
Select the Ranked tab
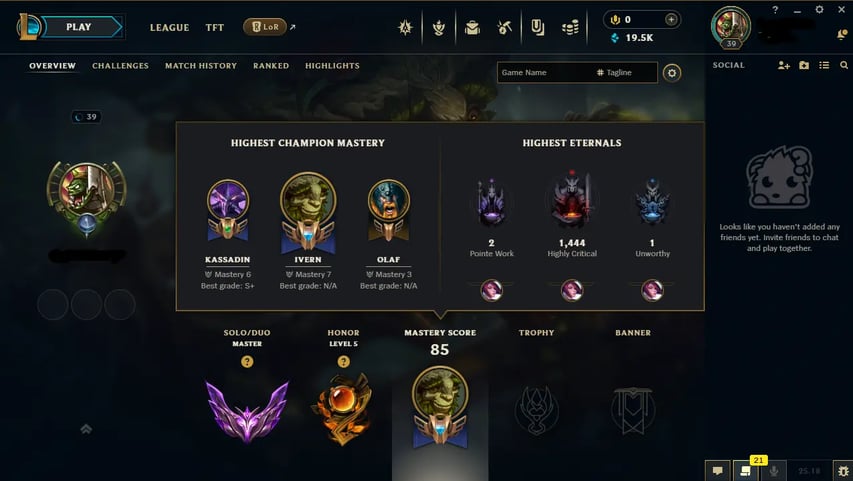[x=271, y=66]
